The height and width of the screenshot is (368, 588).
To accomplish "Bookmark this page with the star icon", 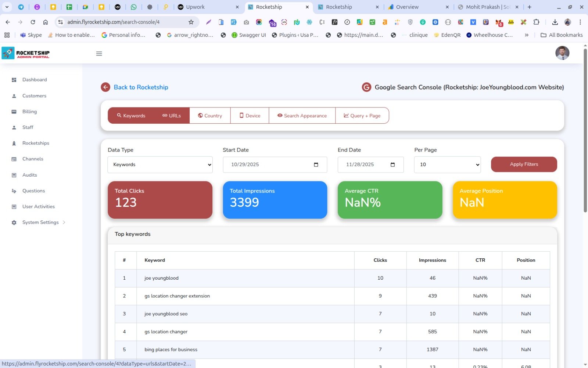I will click(191, 22).
